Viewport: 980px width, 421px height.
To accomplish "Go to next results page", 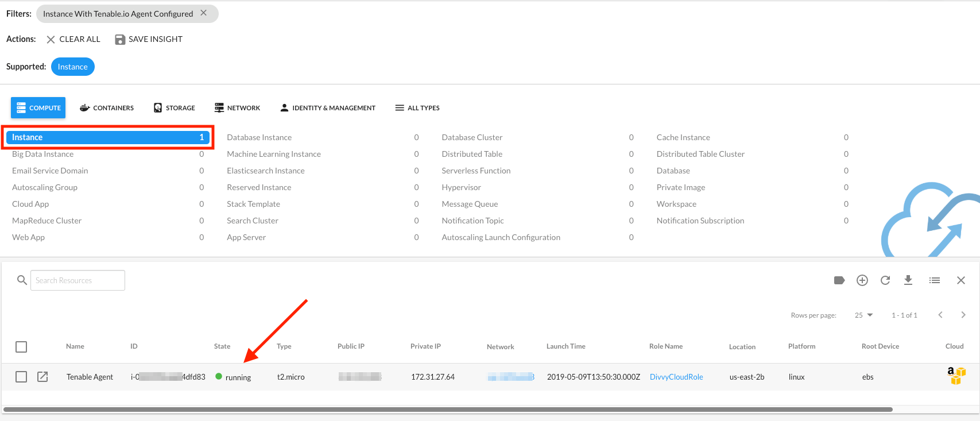I will 963,315.
